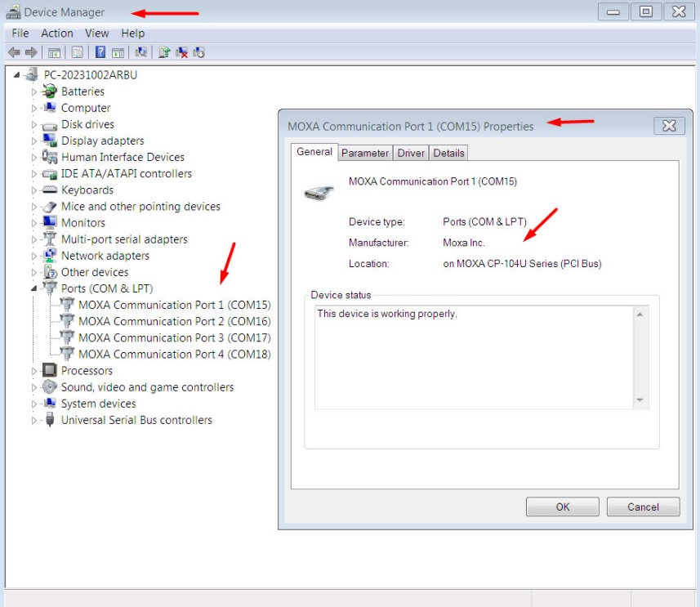
Task: Click the OK button
Action: click(x=563, y=507)
